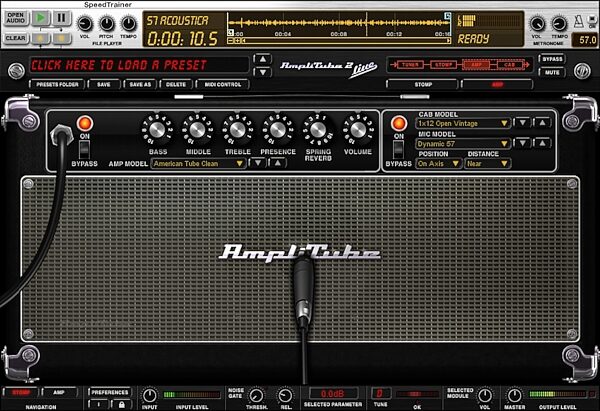
Task: Click the Open Audio button
Action: (16, 18)
